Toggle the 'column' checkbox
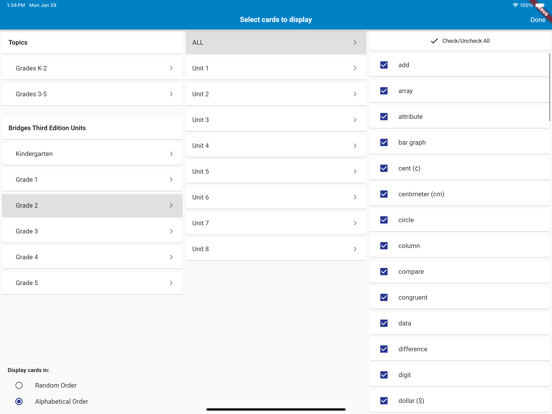The height and width of the screenshot is (414, 552). (x=384, y=246)
